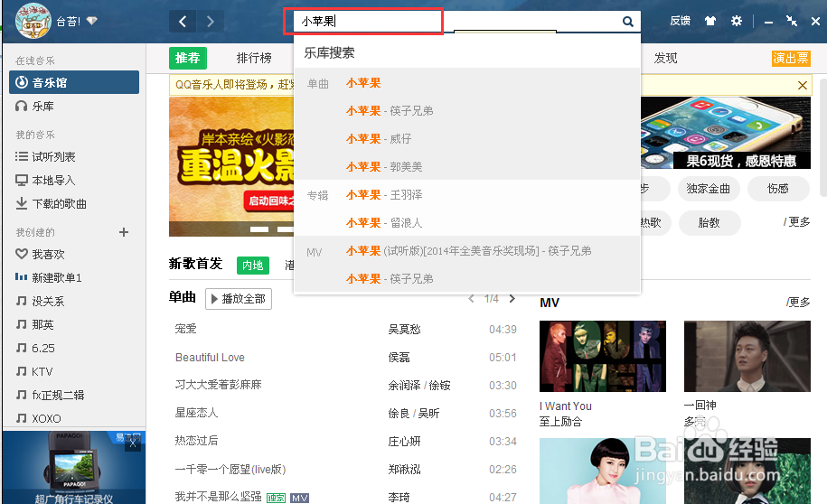Image resolution: width=827 pixels, height=504 pixels.
Task: Open 音乐馆 in sidebar
Action: click(x=74, y=82)
